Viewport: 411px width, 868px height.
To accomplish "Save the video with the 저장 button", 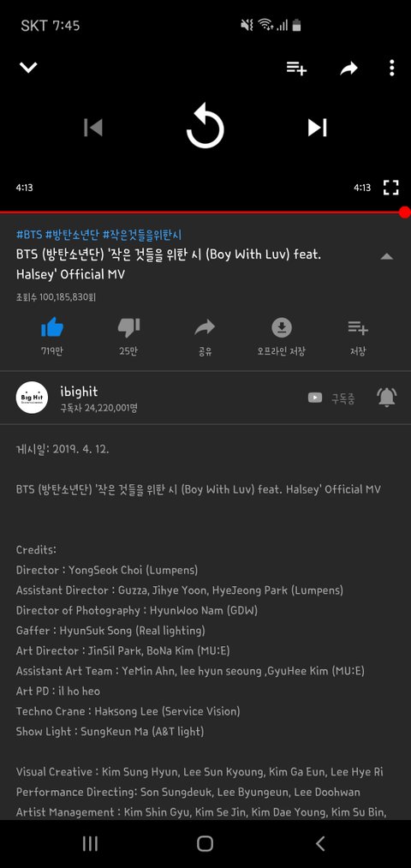I will coord(358,336).
